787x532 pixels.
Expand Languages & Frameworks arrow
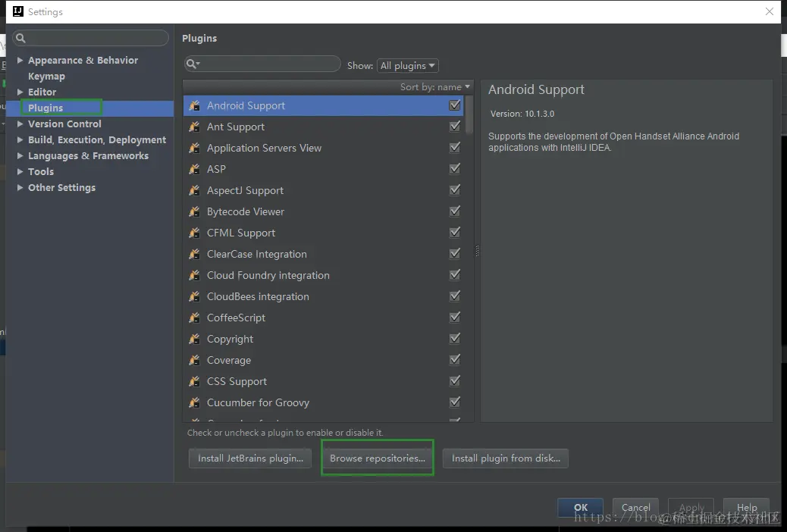pyautogui.click(x=20, y=155)
